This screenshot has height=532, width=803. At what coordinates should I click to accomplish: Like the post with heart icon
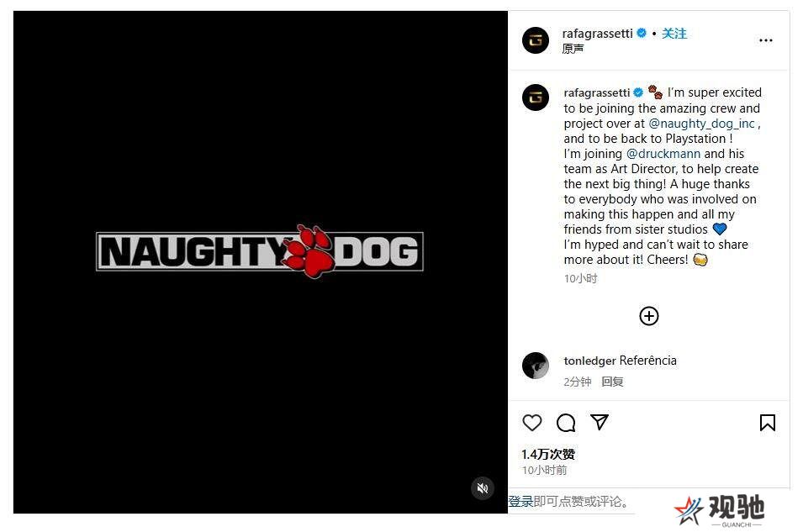pyautogui.click(x=531, y=423)
